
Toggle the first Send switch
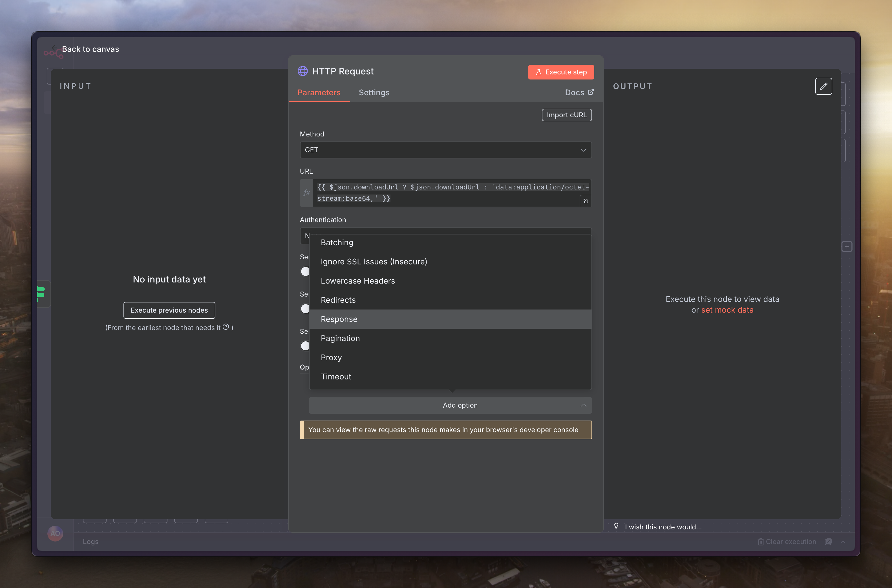(x=305, y=271)
